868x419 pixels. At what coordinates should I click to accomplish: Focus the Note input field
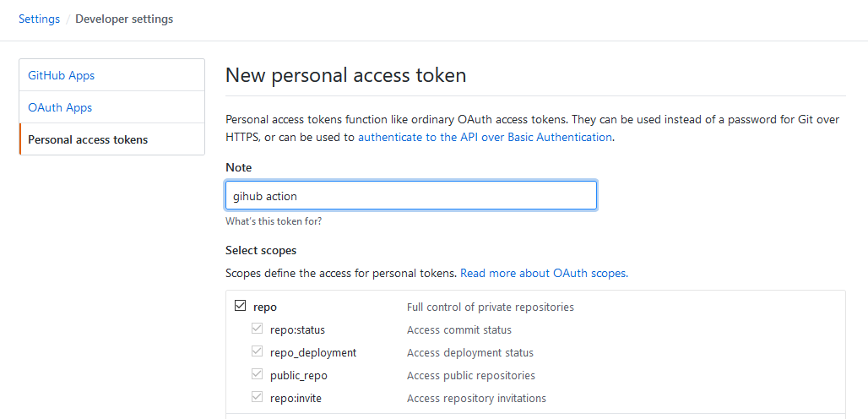point(410,195)
